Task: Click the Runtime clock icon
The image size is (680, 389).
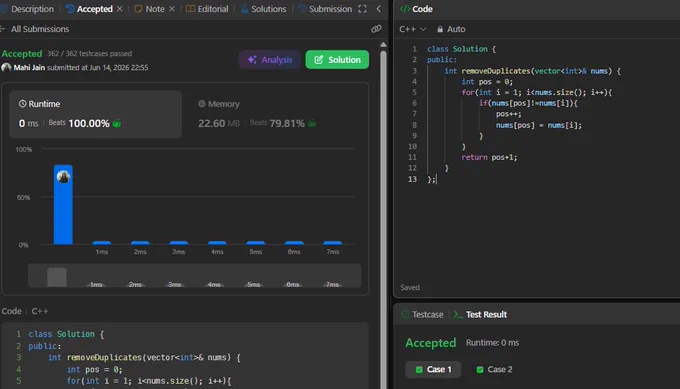Action: (23, 104)
